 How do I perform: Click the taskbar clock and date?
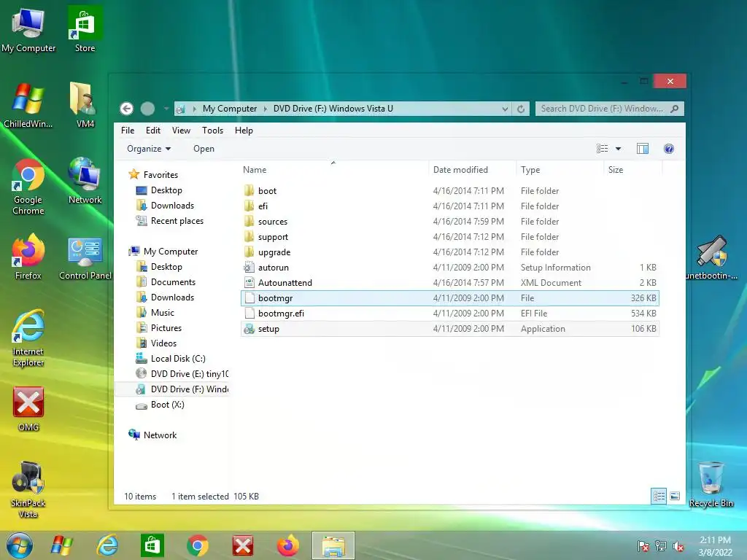tap(715, 546)
